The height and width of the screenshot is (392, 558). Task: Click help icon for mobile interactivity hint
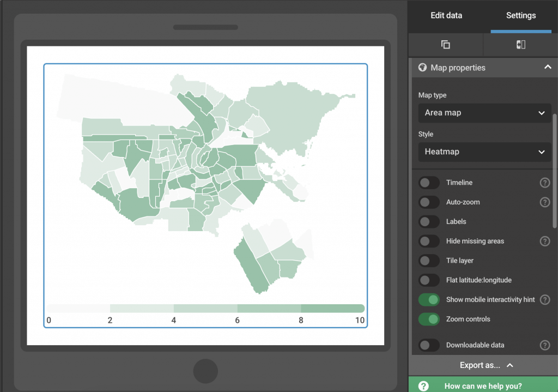(x=544, y=299)
